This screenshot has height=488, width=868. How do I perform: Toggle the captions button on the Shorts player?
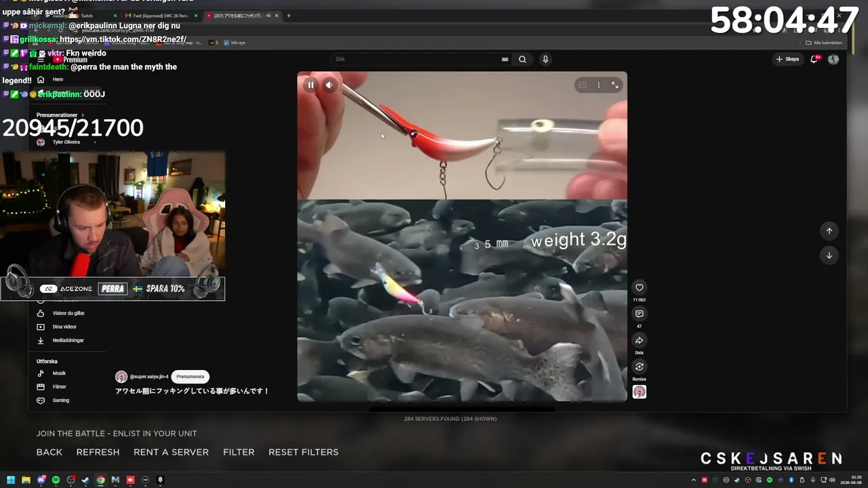click(x=582, y=85)
